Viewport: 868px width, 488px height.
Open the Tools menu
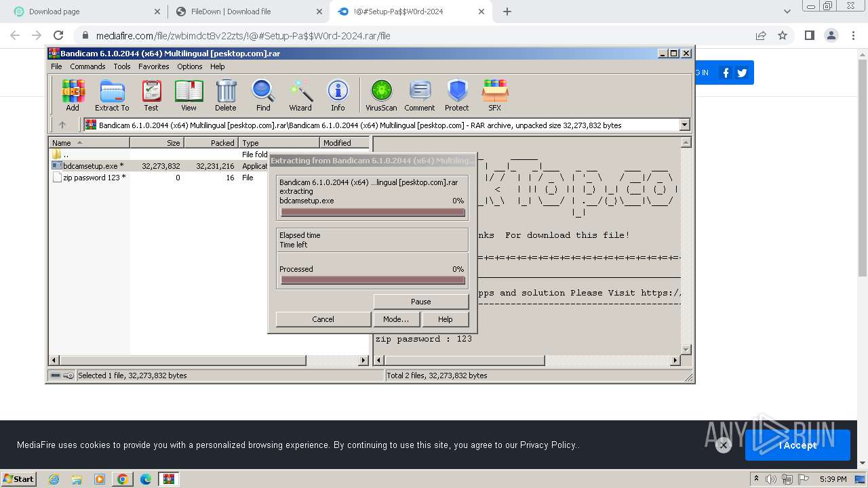[x=122, y=66]
